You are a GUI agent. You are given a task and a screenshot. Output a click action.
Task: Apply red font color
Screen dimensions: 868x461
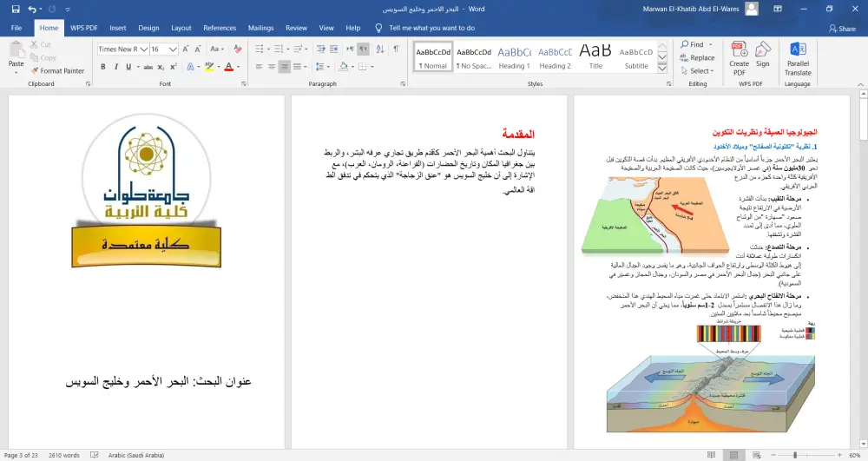pyautogui.click(x=228, y=67)
